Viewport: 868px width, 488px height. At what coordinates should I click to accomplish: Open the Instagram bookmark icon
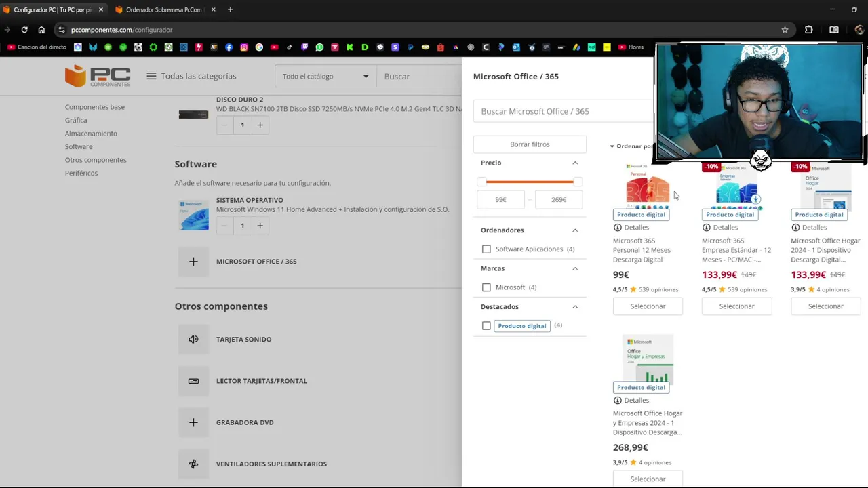[244, 47]
